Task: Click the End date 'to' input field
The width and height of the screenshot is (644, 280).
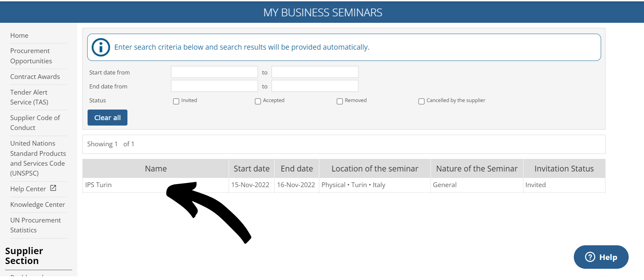Action: click(315, 86)
